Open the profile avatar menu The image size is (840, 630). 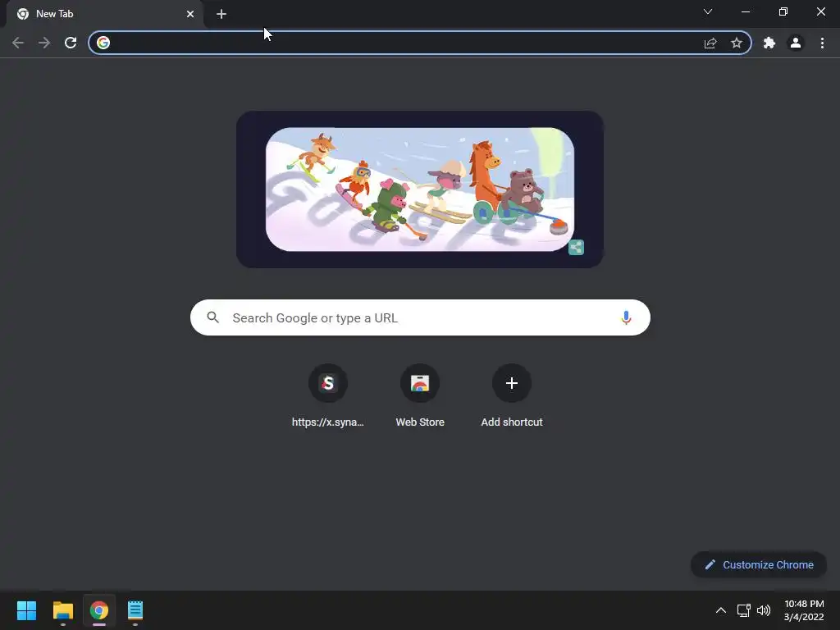click(796, 43)
